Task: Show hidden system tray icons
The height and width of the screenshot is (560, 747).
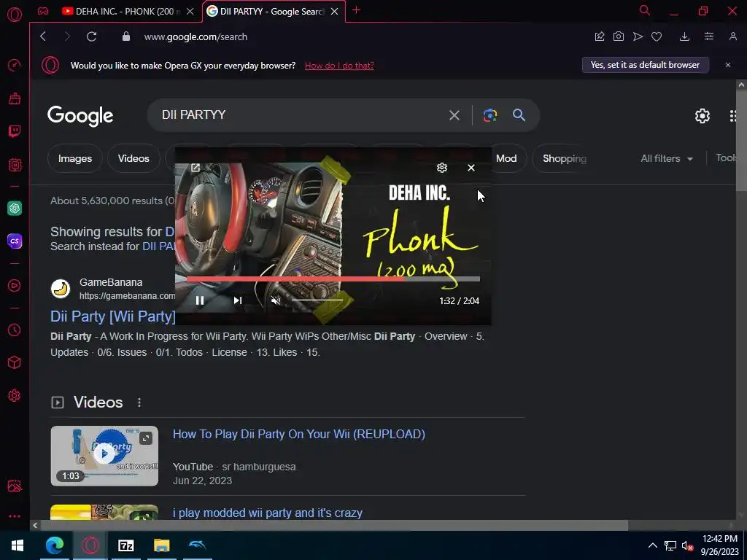Action: (653, 545)
